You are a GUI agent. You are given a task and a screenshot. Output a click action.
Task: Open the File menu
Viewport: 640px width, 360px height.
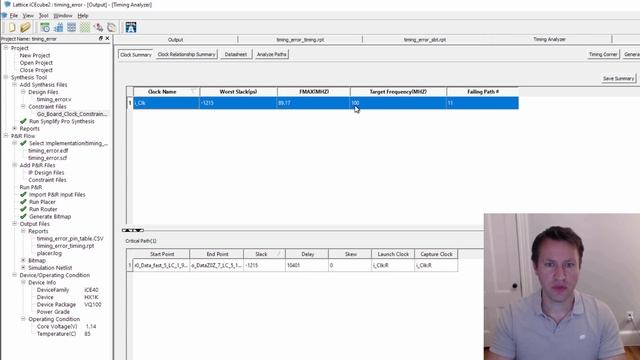(x=13, y=16)
